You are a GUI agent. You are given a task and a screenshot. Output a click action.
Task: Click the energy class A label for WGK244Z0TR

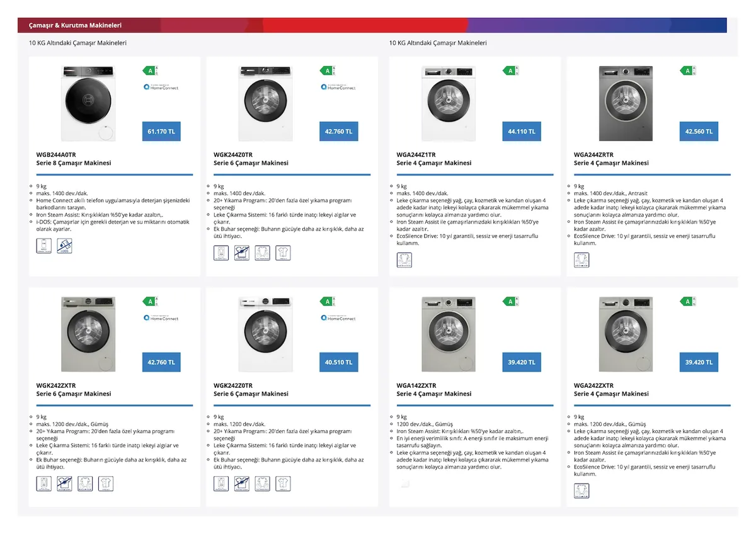328,71
